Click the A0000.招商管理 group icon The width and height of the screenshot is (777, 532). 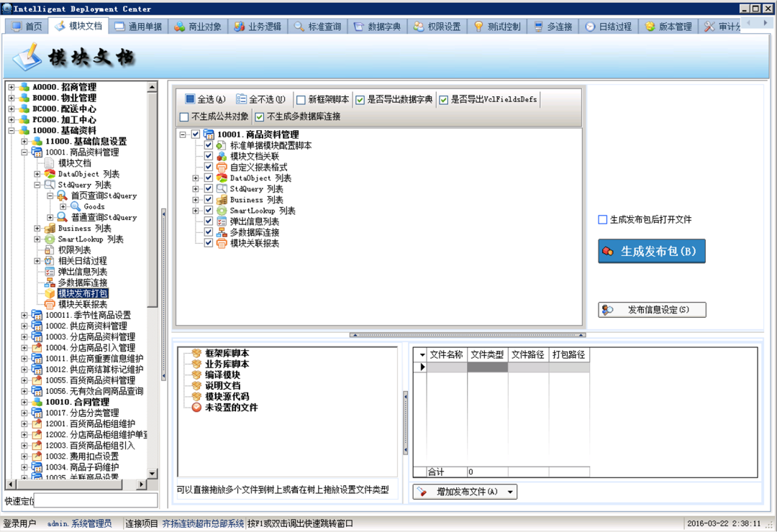click(x=24, y=87)
